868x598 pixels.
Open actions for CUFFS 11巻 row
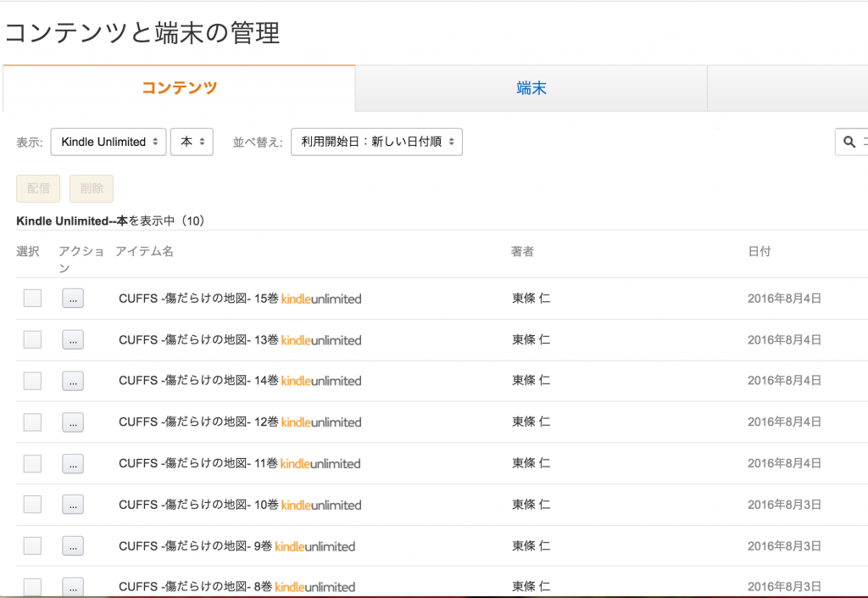(x=73, y=463)
